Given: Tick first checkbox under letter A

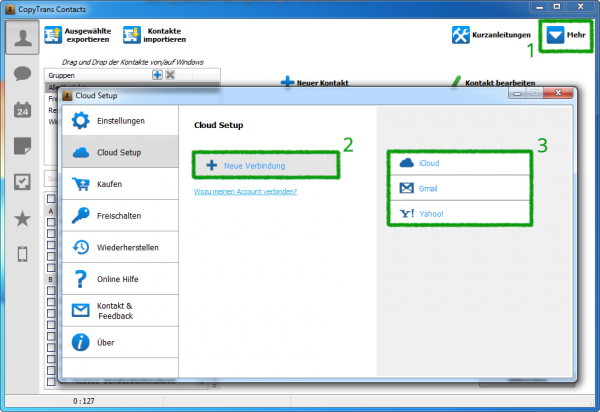Looking at the screenshot, I should pyautogui.click(x=51, y=222).
